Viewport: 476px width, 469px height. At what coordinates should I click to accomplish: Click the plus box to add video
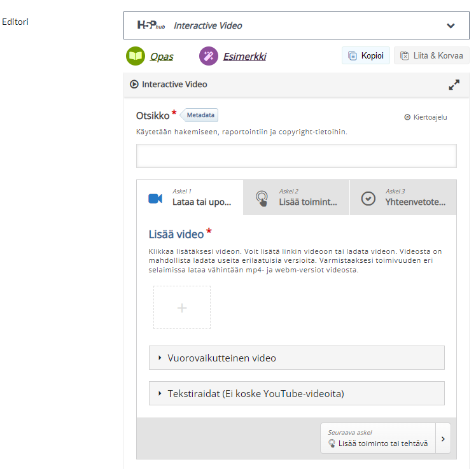click(182, 307)
